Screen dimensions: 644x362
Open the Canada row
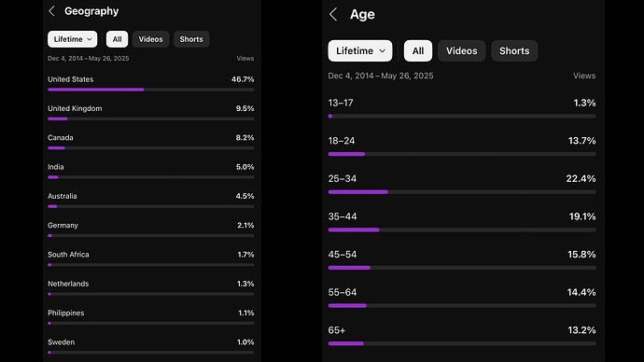click(x=150, y=141)
